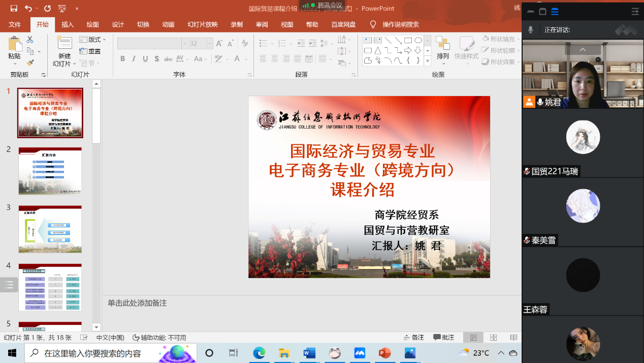Image resolution: width=644 pixels, height=363 pixels.
Task: Click the Arrange (排列) icon
Action: (x=442, y=44)
